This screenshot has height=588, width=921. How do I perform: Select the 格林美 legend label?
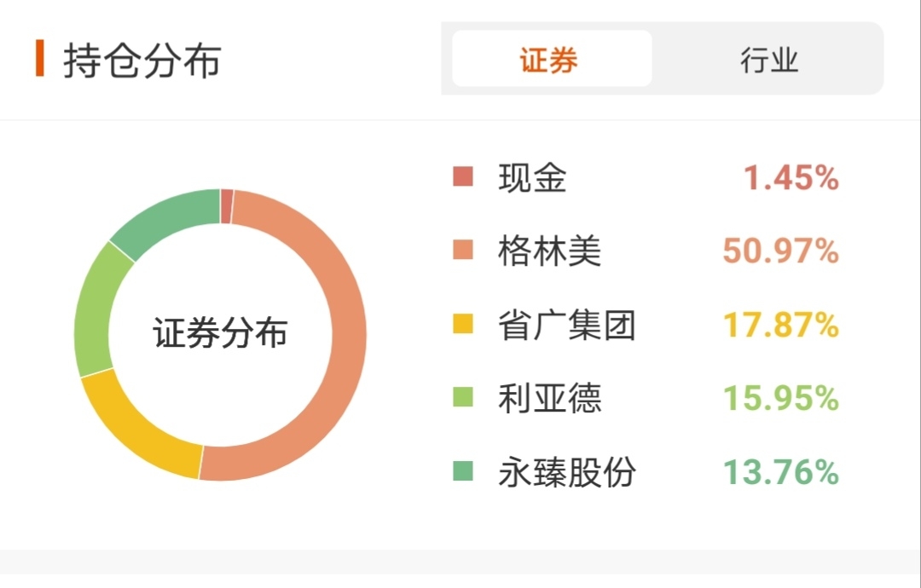coord(550,251)
